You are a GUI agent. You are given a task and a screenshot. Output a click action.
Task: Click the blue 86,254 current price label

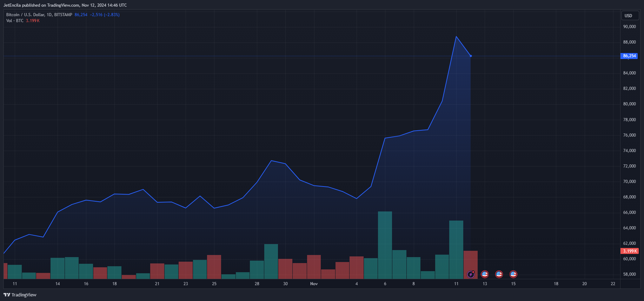coord(629,56)
